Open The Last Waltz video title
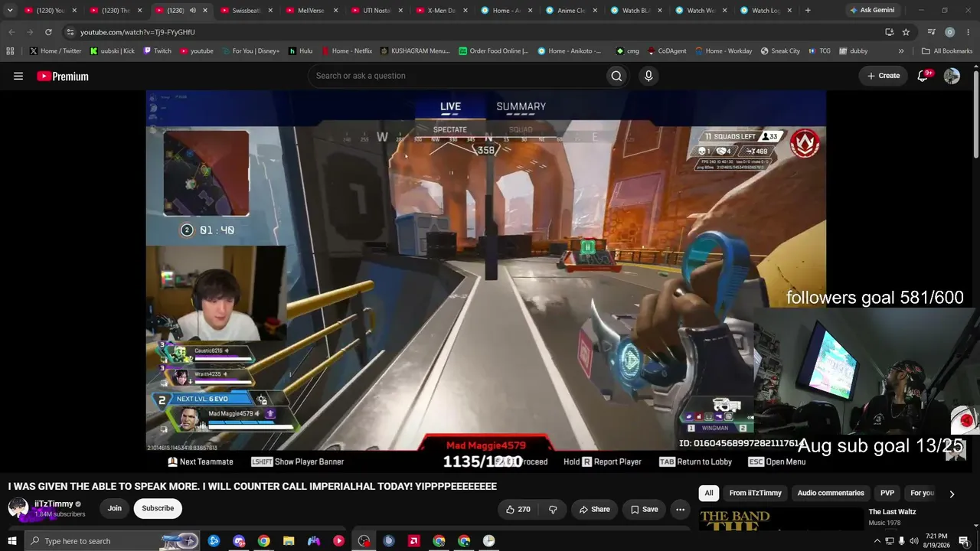980x551 pixels. (892, 512)
